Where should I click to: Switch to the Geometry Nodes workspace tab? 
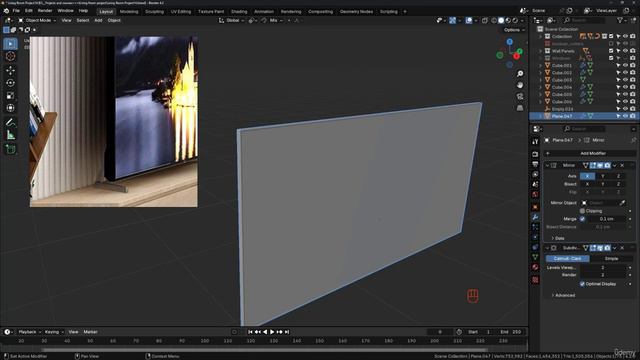356,11
